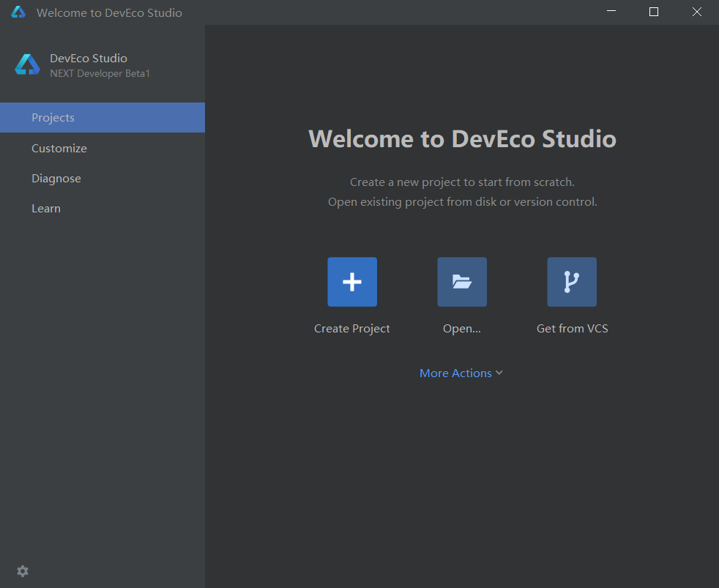This screenshot has width=719, height=588.
Task: Go to the Learn tab
Action: click(103, 208)
